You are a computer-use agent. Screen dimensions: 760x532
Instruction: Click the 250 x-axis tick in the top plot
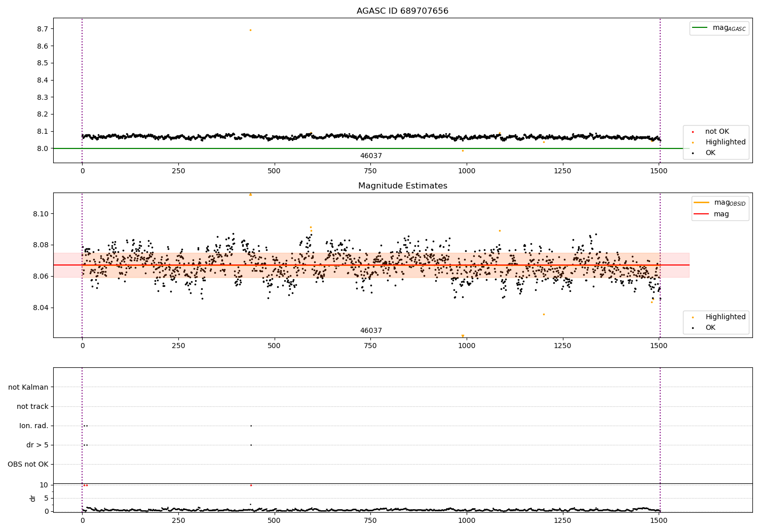pyautogui.click(x=178, y=171)
